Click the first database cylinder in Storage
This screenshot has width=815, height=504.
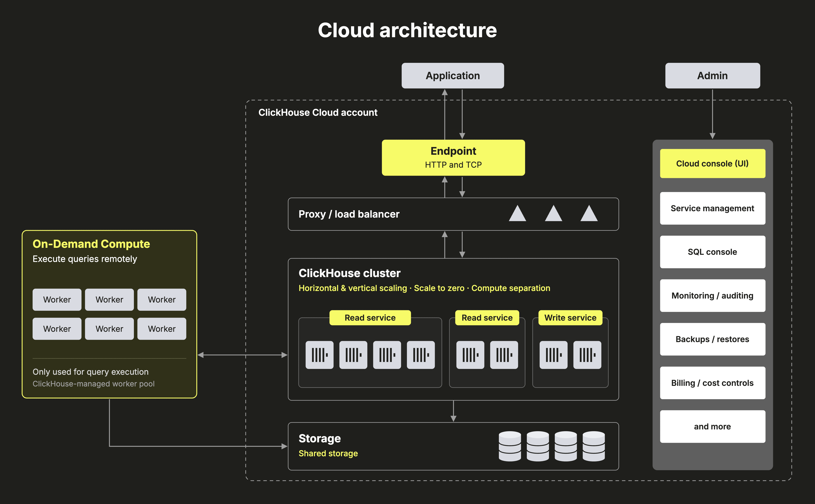[x=510, y=446]
